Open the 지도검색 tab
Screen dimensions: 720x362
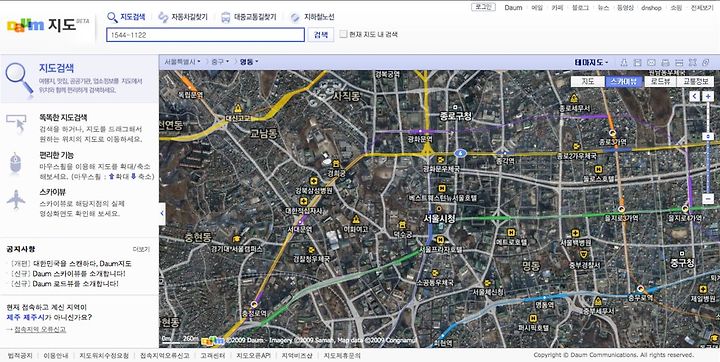click(x=126, y=17)
